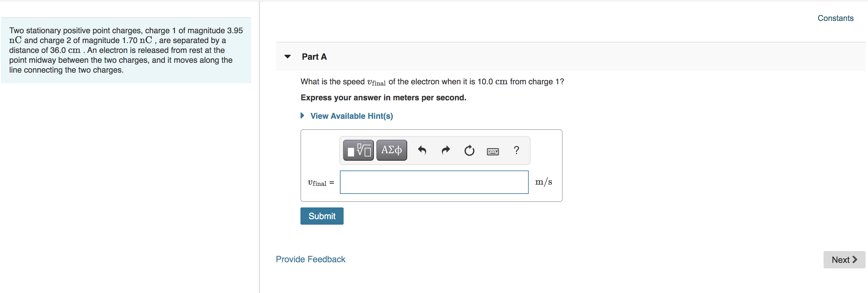The image size is (868, 293).
Task: Open the math templates (fraction/root) tool
Action: point(358,150)
